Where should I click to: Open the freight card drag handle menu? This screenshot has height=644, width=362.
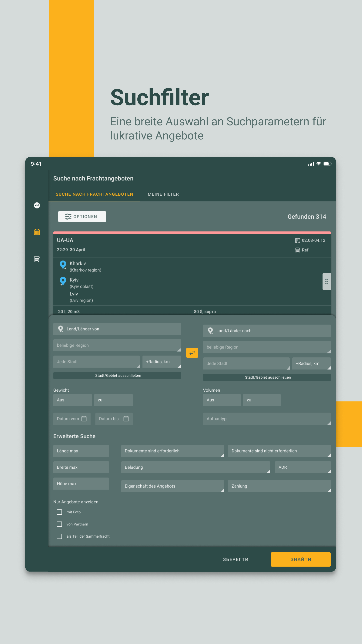327,282
